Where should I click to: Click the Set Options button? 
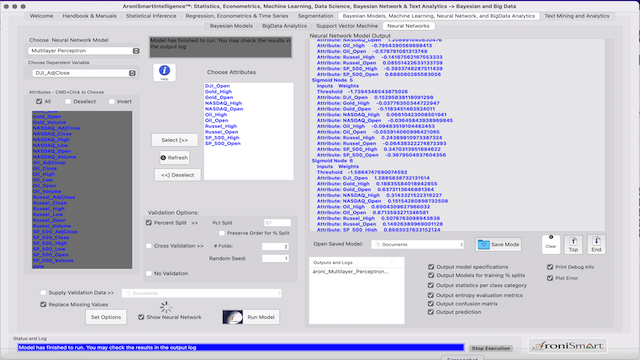pyautogui.click(x=106, y=317)
